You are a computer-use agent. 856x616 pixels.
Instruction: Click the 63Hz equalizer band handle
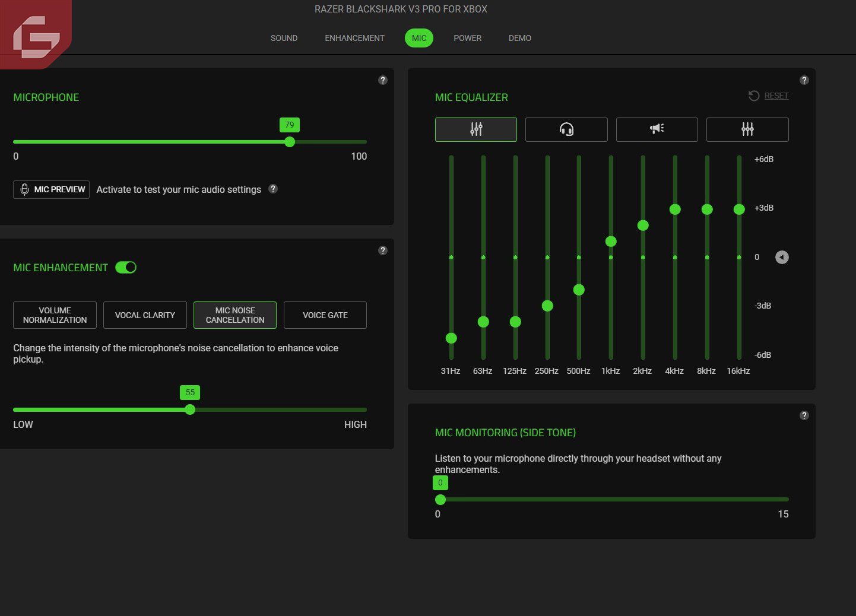(483, 322)
